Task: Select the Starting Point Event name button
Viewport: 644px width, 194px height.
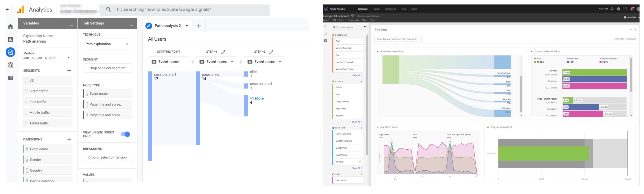Action: (168, 62)
